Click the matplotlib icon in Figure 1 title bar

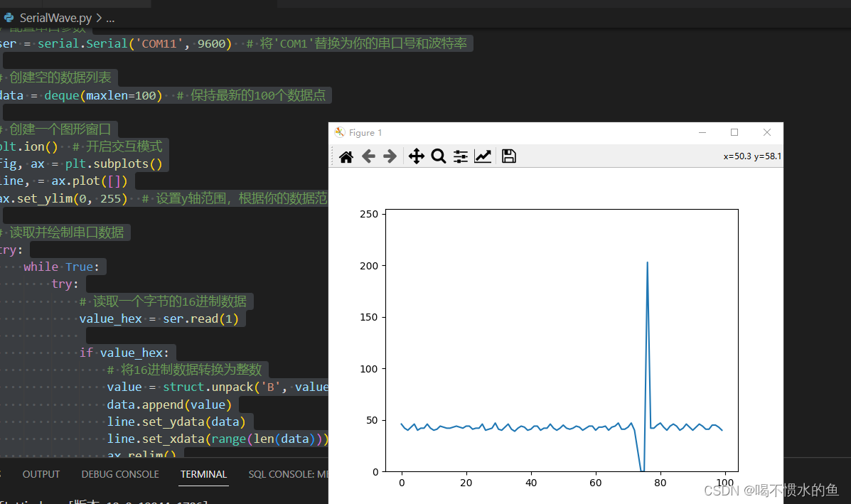click(340, 132)
